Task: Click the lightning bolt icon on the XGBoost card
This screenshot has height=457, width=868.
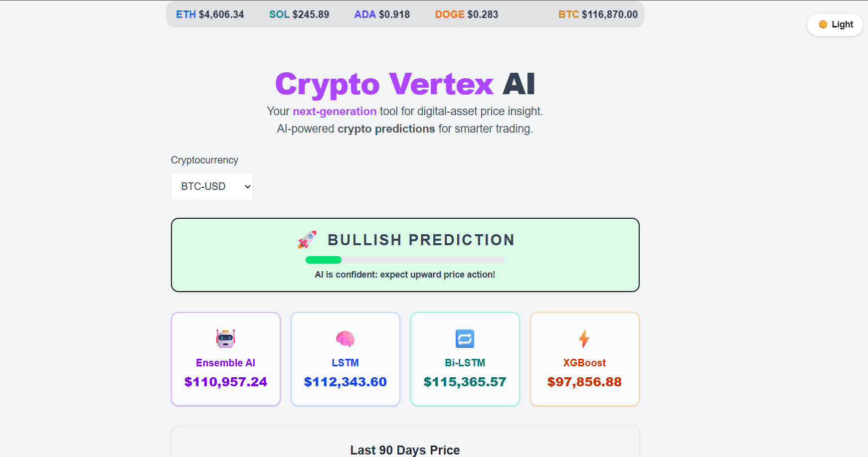Action: 584,339
